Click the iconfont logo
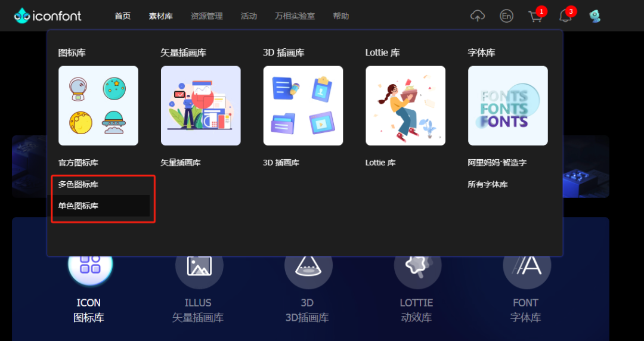Image resolution: width=644 pixels, height=341 pixels. click(47, 15)
